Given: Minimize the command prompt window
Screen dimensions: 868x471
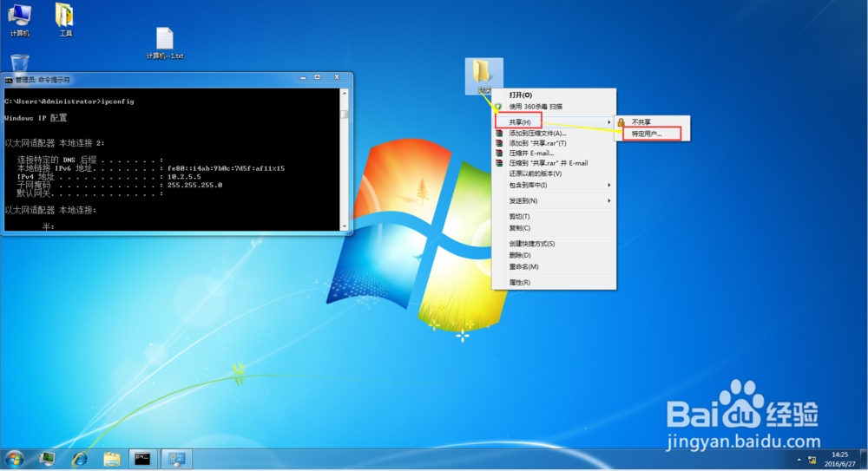Looking at the screenshot, I should coord(303,77).
